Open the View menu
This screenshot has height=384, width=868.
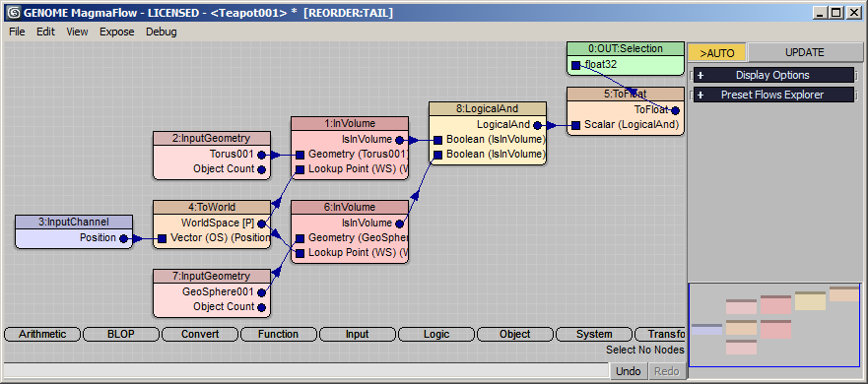pyautogui.click(x=77, y=32)
